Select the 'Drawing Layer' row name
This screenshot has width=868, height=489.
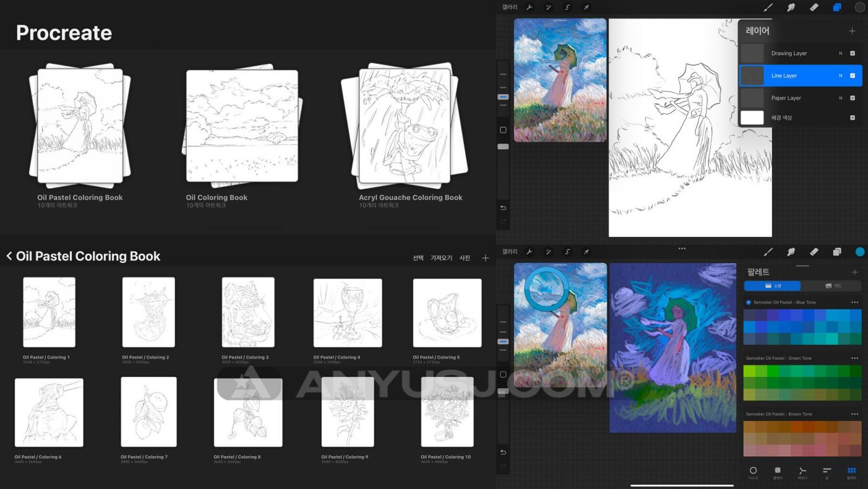pyautogui.click(x=789, y=53)
